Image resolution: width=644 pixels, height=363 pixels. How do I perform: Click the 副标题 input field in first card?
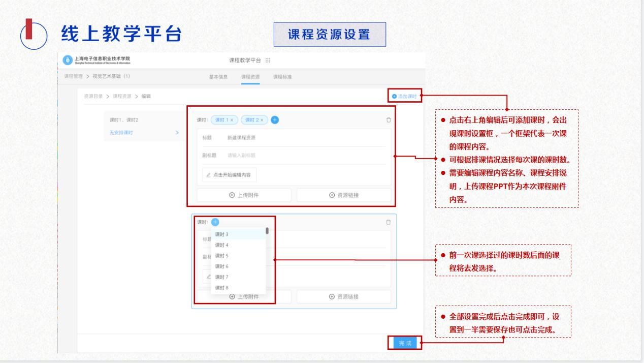305,155
